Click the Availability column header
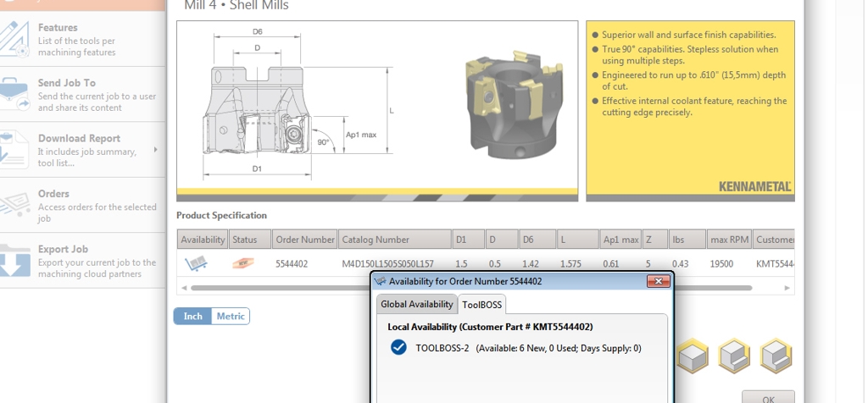This screenshot has height=403, width=868. point(203,240)
